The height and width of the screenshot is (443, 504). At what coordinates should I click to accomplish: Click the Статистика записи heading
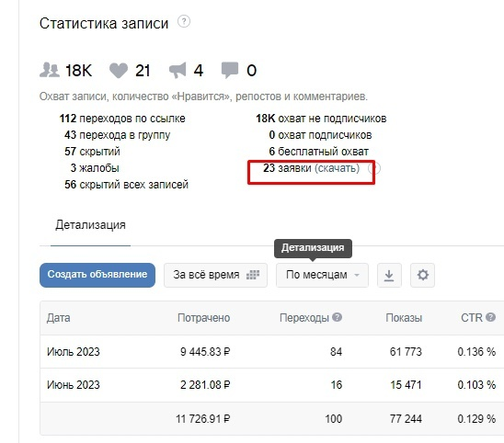[x=104, y=24]
